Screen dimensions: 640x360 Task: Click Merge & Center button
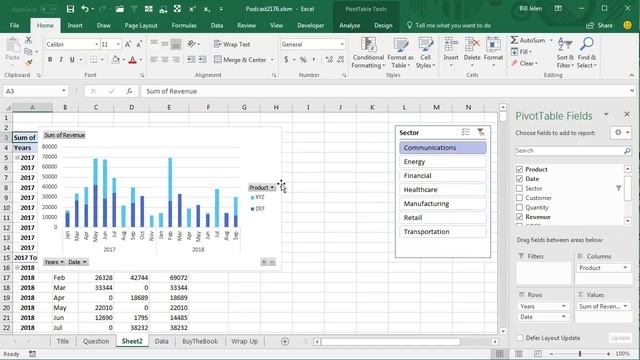[240, 60]
